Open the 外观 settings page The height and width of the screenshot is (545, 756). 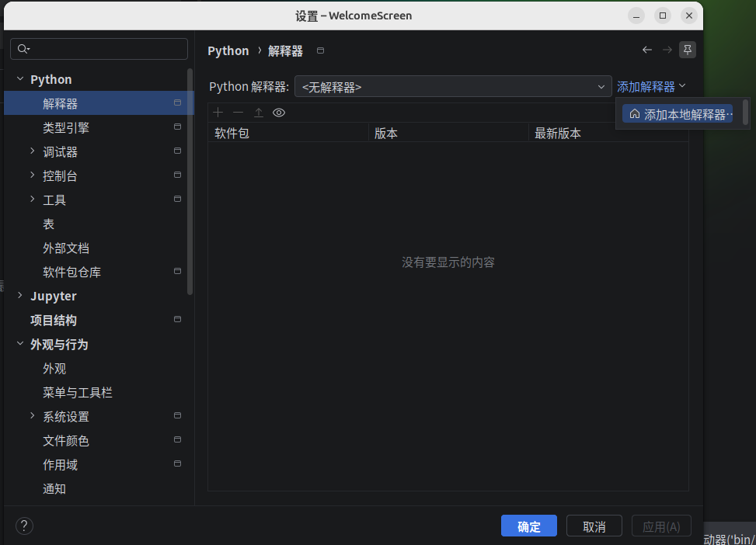[x=99, y=368]
